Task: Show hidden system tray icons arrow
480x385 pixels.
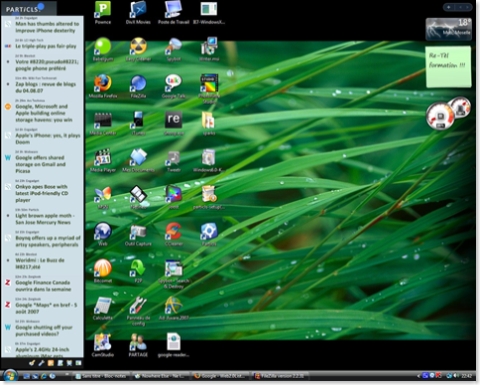Action: tap(419, 376)
